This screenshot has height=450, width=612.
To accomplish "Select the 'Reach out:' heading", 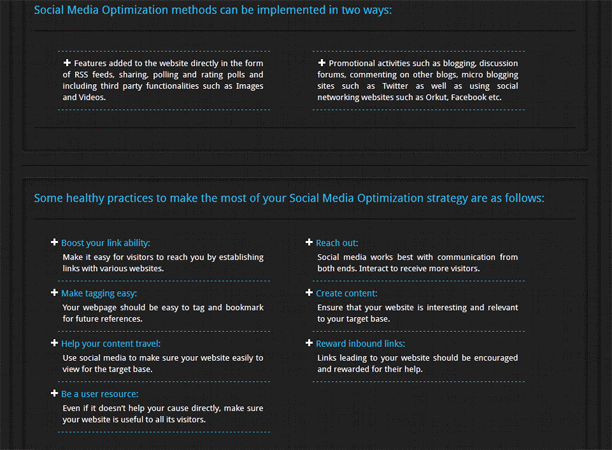I will [337, 243].
